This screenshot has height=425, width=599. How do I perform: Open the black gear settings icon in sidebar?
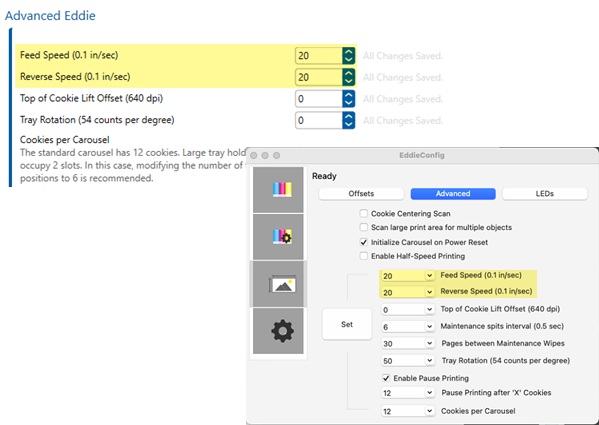click(x=278, y=331)
